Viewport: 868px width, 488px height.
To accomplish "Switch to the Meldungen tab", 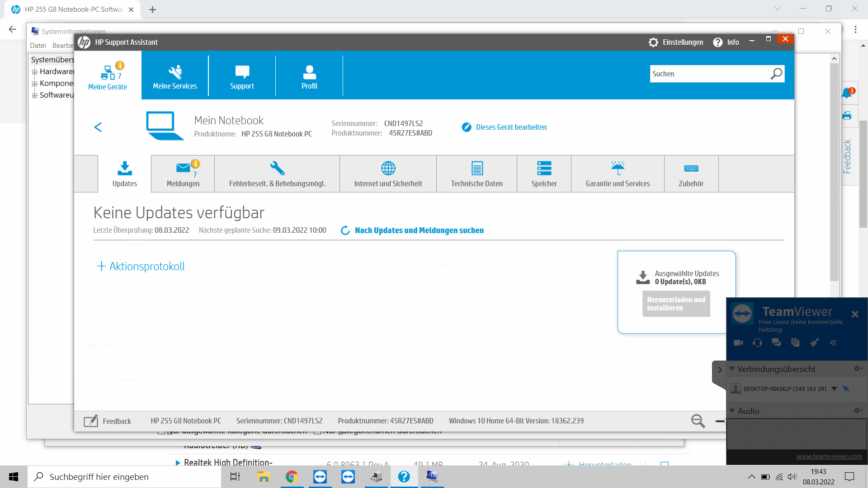I will coord(183,174).
